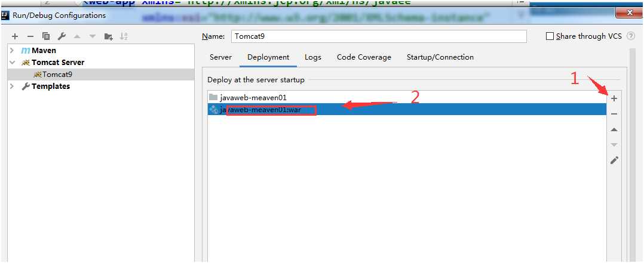Screen dimensions: 644x263
Task: Enable Share through VCS checkbox
Action: click(x=550, y=36)
